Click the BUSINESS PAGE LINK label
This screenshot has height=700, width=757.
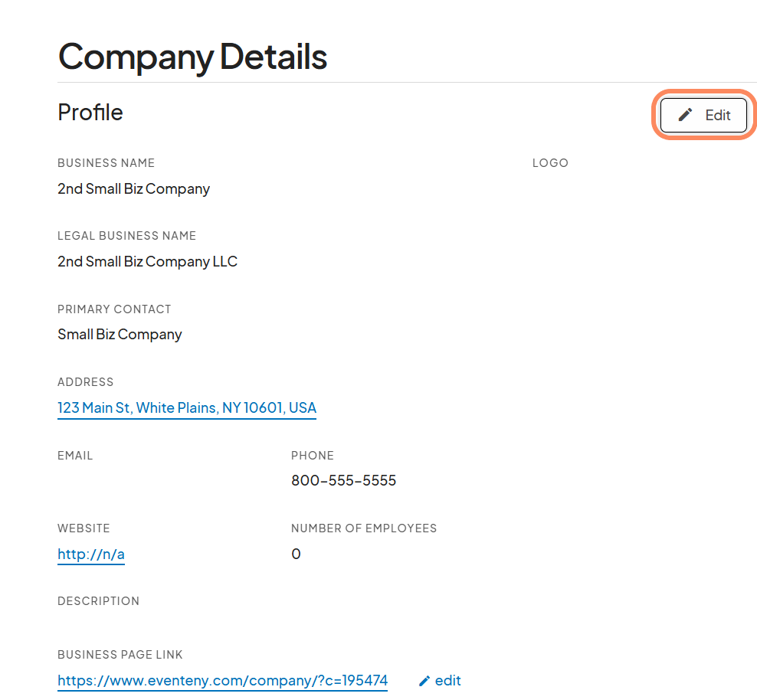[x=120, y=655]
